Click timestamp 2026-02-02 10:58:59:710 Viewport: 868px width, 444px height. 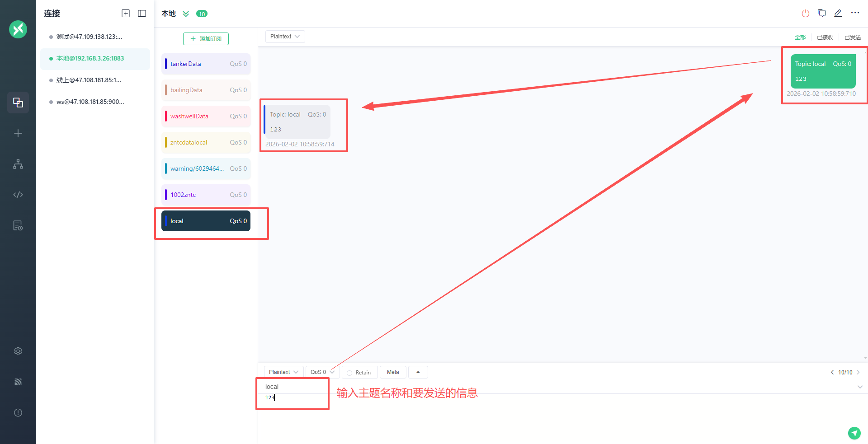point(821,93)
